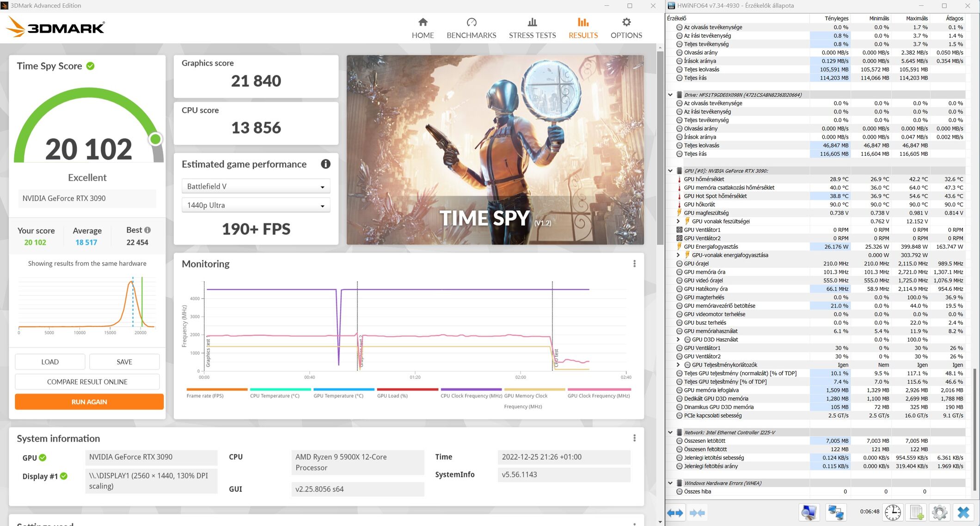Toggle the CPU Clock Frequency legend entry
This screenshot has width=980, height=526.
click(x=471, y=393)
